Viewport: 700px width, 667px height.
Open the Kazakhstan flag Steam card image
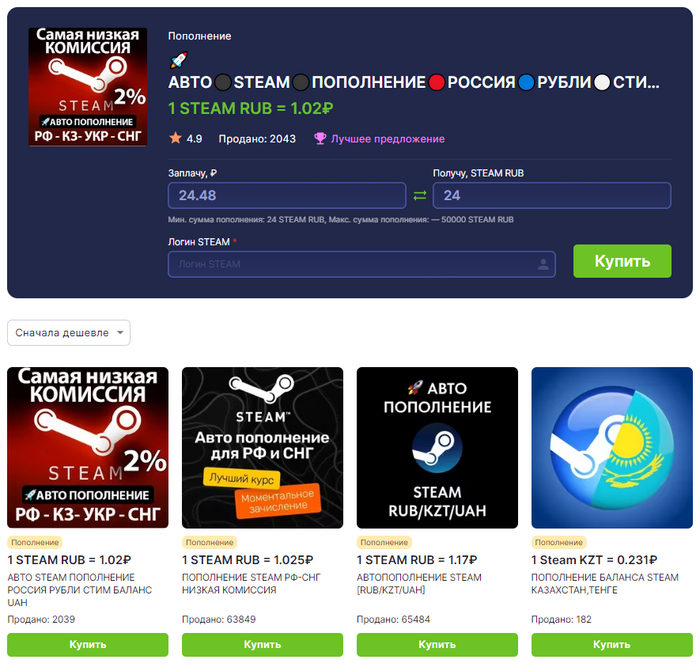[x=612, y=447]
